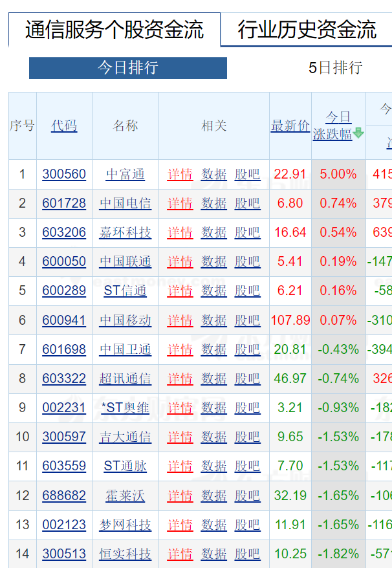Open stock code 300560
Image resolution: width=392 pixels, height=568 pixels.
[x=64, y=174]
